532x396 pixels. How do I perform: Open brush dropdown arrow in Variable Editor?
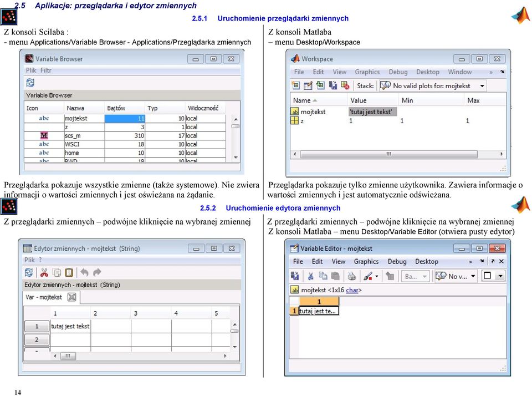click(377, 276)
